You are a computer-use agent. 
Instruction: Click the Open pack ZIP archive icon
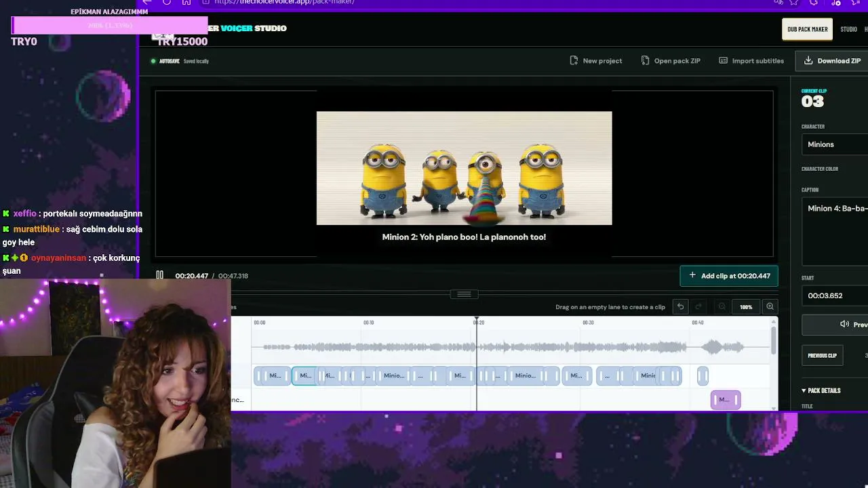click(645, 60)
